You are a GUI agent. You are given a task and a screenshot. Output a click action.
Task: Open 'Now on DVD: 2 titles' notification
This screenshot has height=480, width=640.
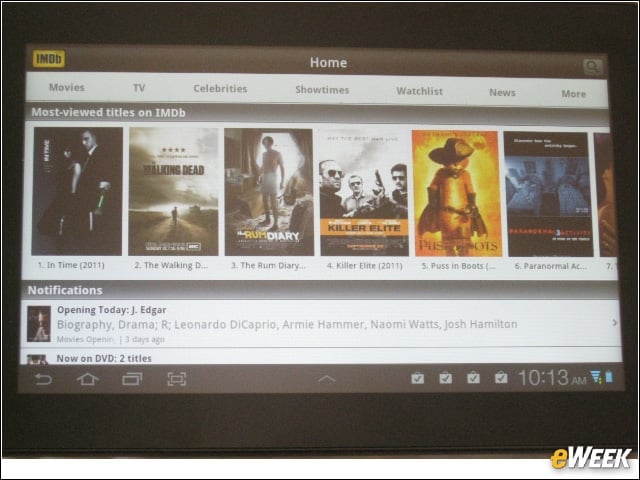click(x=320, y=356)
